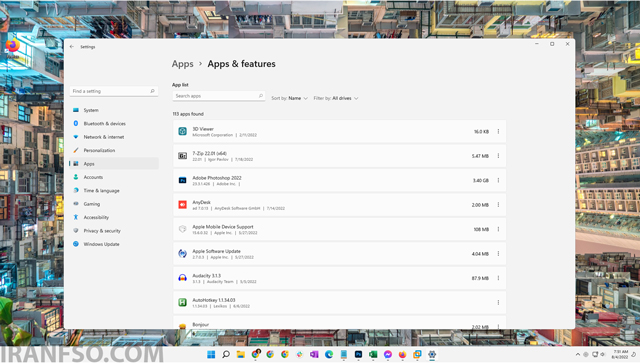Navigate to Apps breadcrumb link
Viewport: 640px width, 363px height.
click(x=182, y=64)
